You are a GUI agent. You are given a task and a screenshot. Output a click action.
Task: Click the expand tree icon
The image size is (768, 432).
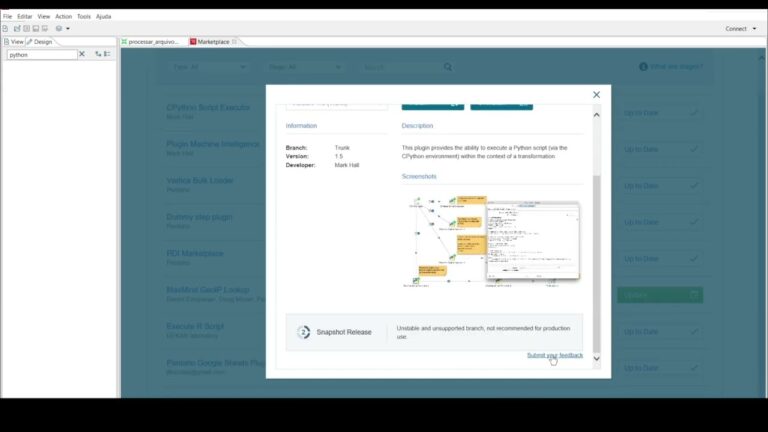(x=98, y=54)
